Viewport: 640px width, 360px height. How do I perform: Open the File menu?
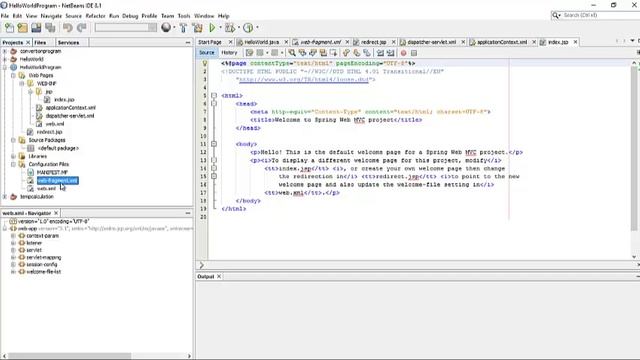click(5, 16)
